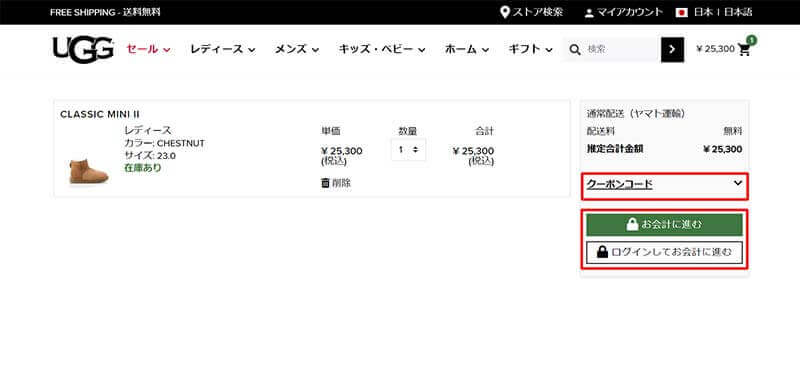The image size is (800, 386).
Task: Click the クーポンコード chevron arrow
Action: 738,183
